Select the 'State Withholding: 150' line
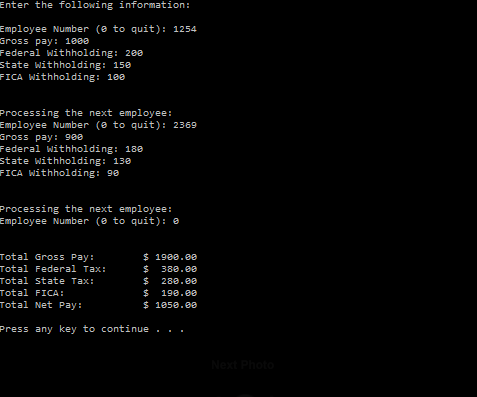Image resolution: width=477 pixels, height=397 pixels. point(65,65)
